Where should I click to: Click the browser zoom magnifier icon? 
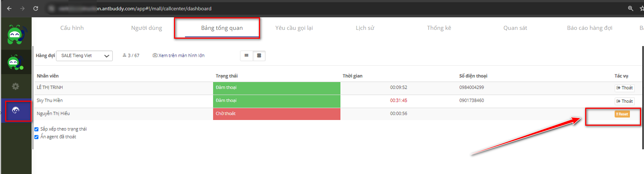point(630,8)
